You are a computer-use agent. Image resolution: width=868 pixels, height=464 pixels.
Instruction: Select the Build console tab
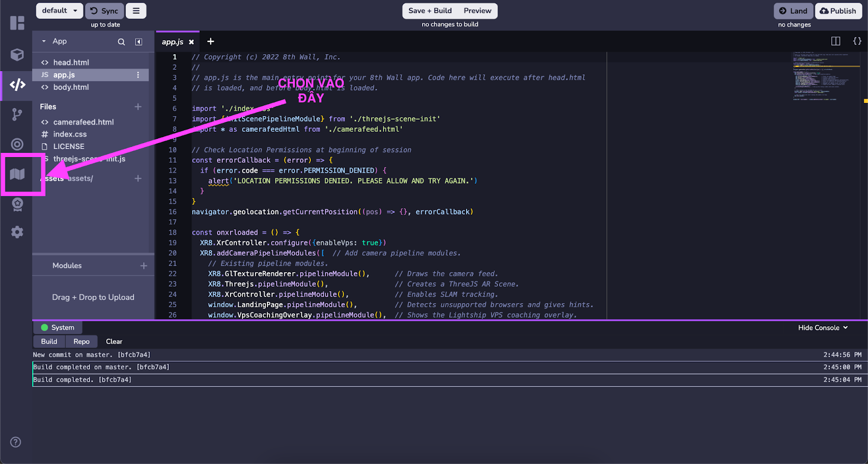tap(49, 341)
